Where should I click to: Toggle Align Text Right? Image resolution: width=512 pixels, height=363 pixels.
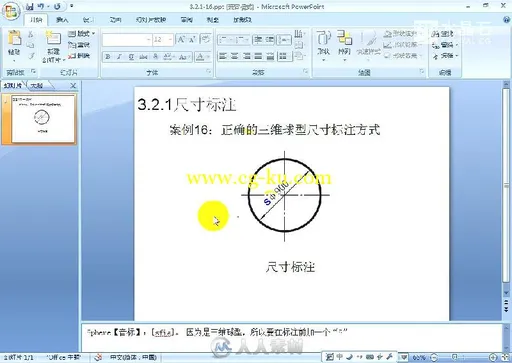click(246, 56)
